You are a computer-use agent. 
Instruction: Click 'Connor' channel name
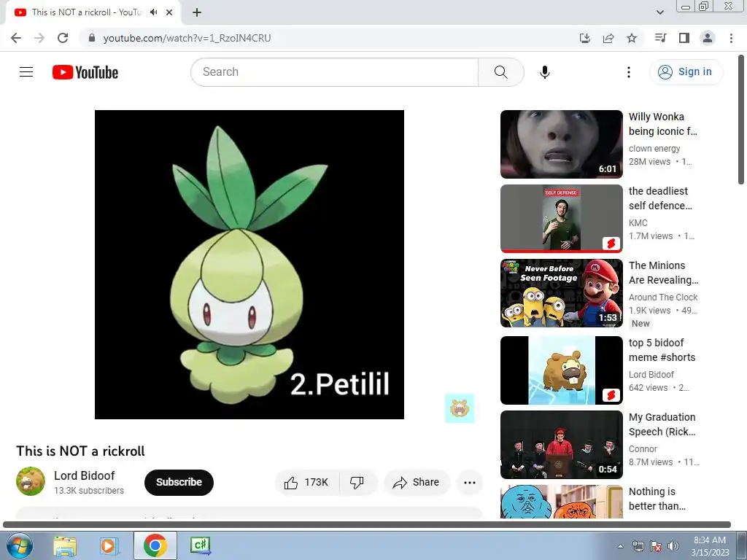643,449
